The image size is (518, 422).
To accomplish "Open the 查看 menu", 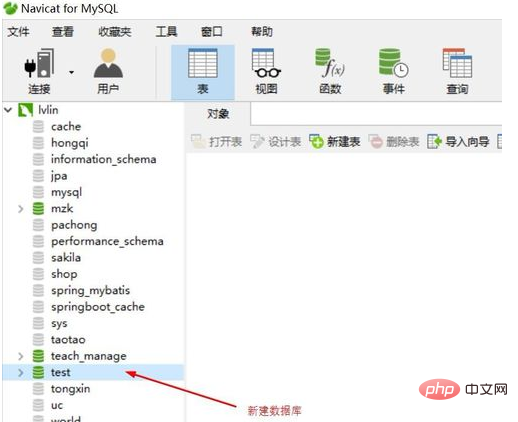I will (x=63, y=32).
